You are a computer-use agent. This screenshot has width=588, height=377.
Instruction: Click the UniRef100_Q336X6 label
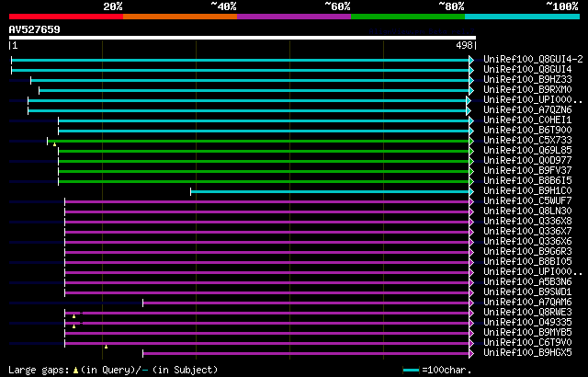tap(527, 242)
